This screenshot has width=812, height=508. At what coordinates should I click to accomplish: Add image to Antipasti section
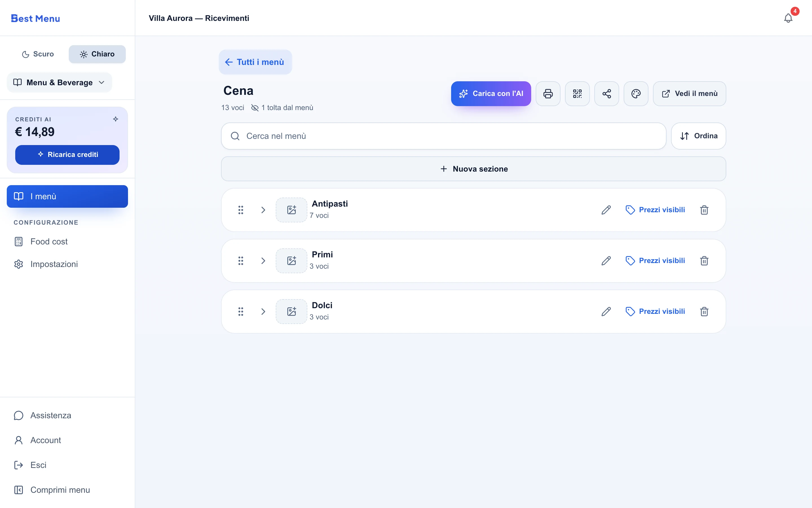[x=291, y=210]
